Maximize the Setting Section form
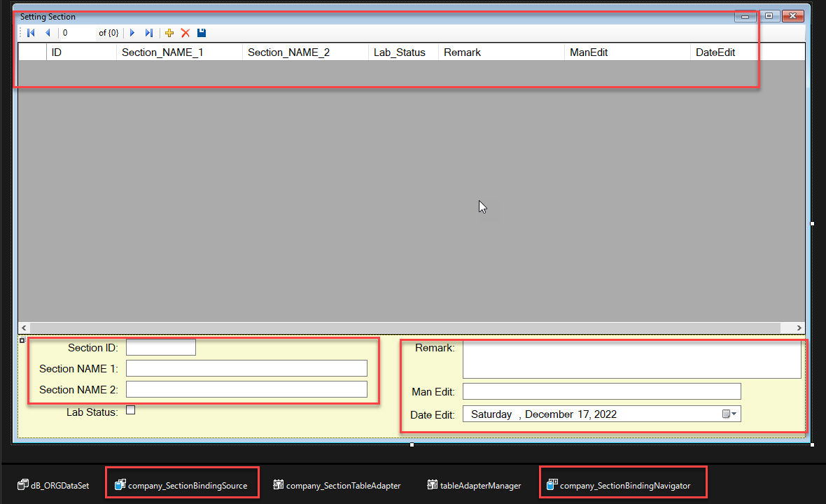 click(769, 16)
